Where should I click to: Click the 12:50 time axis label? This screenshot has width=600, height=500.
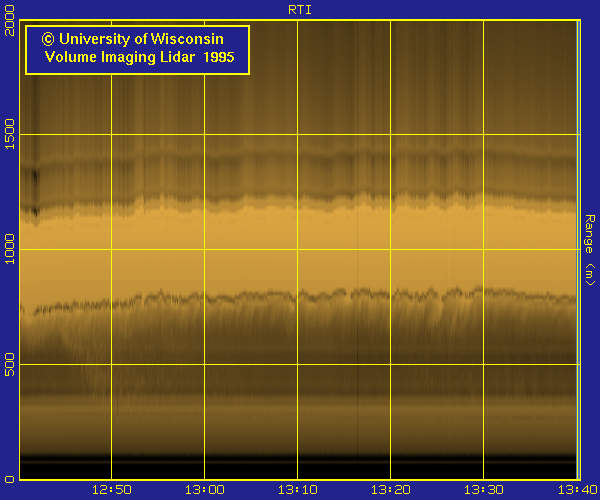pyautogui.click(x=111, y=490)
